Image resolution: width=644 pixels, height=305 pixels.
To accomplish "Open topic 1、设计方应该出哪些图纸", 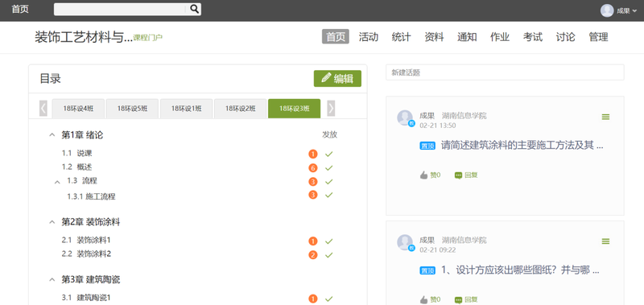I will (520, 270).
